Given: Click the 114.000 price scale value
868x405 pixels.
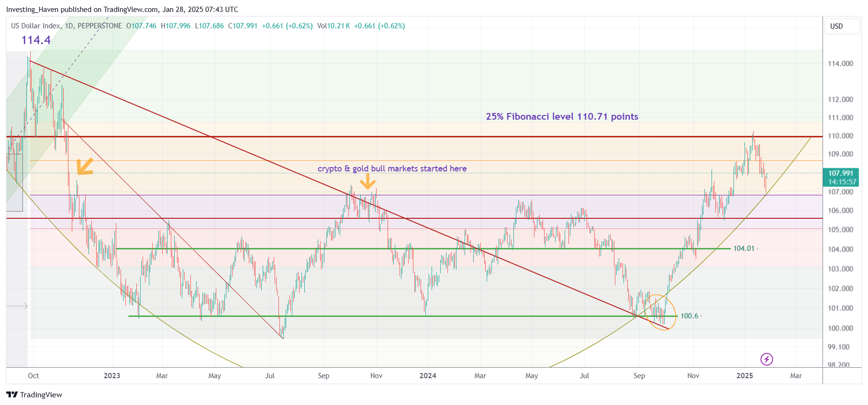Looking at the screenshot, I should (x=840, y=64).
